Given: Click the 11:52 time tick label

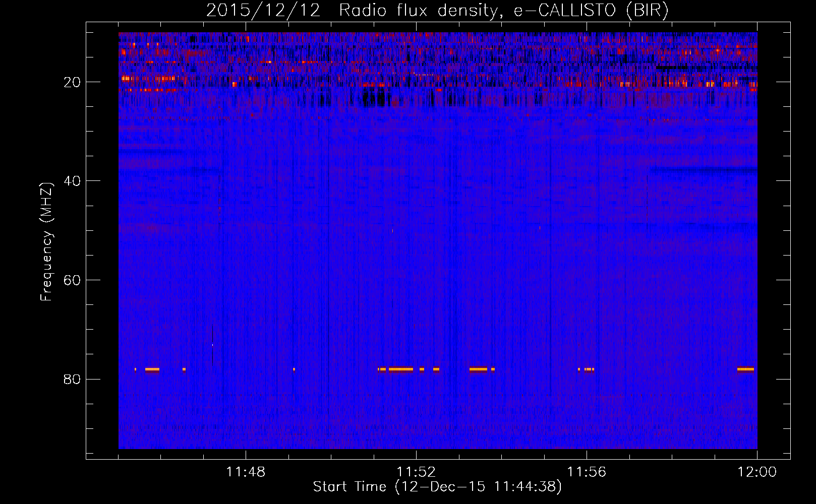Looking at the screenshot, I should pos(416,472).
